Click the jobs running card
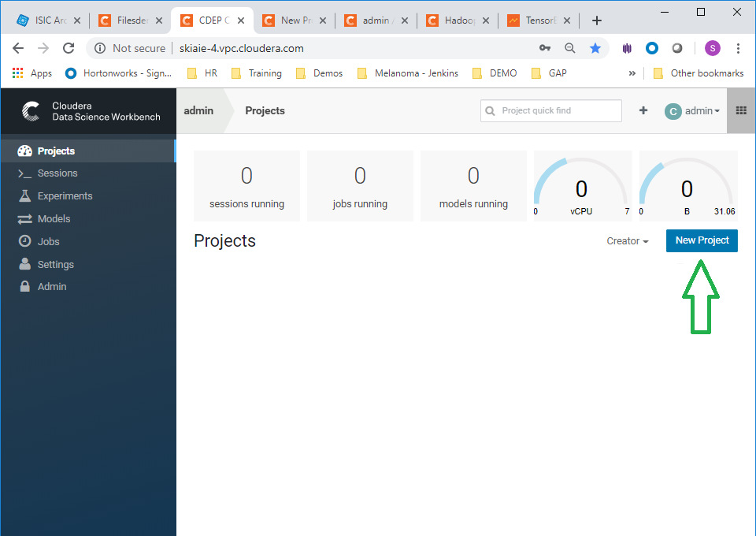The height and width of the screenshot is (536, 756). point(360,186)
